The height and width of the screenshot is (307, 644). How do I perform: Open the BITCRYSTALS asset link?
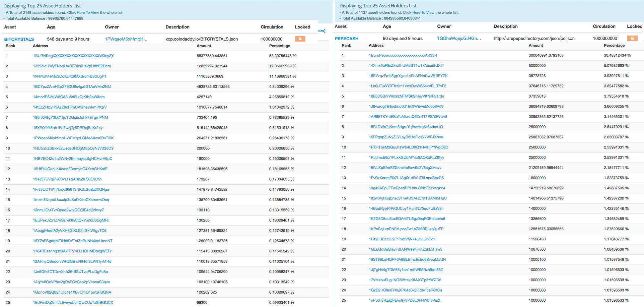[x=19, y=39]
